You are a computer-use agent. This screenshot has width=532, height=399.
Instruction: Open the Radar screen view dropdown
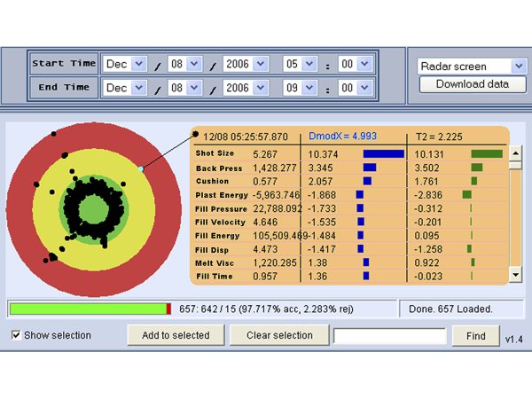(471, 66)
